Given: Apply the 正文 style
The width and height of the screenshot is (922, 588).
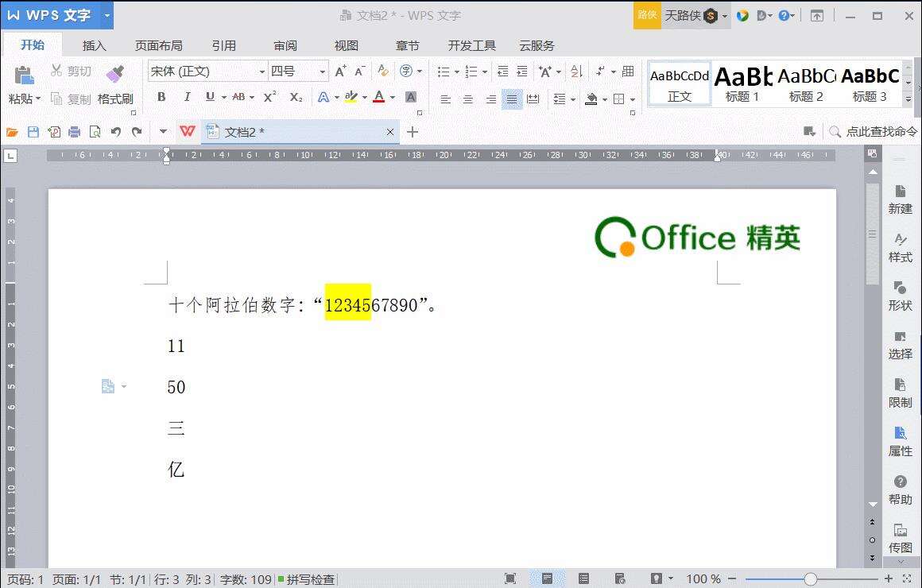Looking at the screenshot, I should coord(680,84).
